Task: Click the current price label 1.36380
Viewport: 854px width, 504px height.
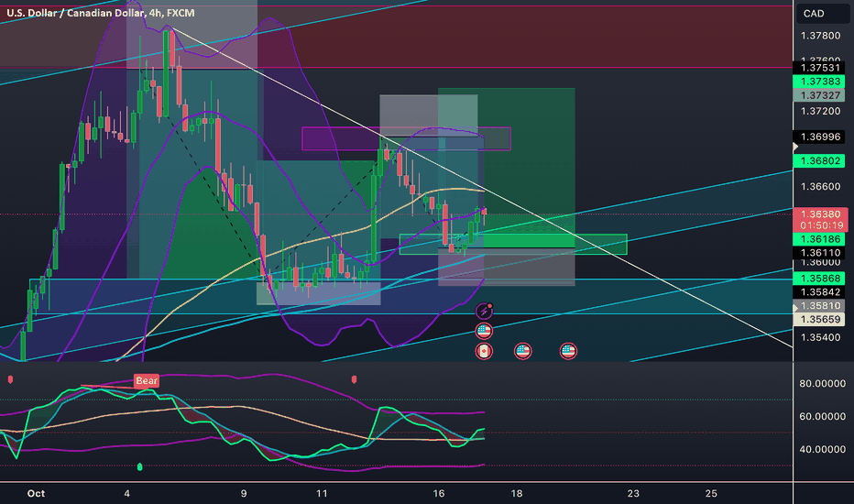Action: 821,214
